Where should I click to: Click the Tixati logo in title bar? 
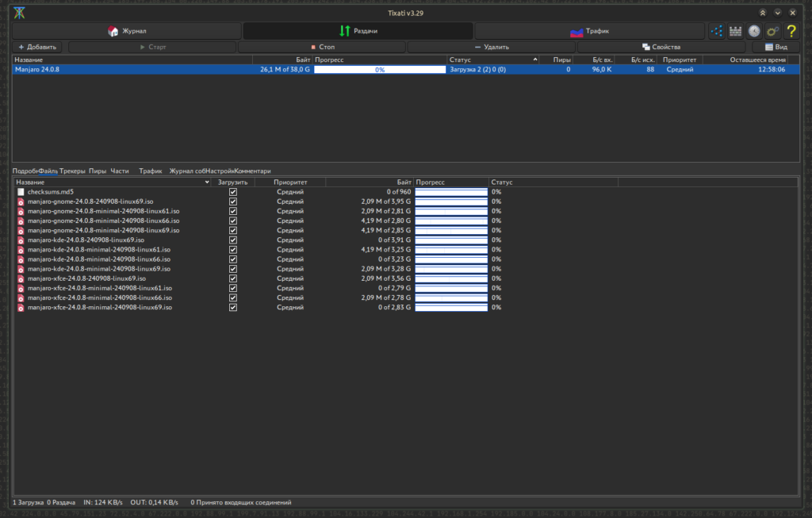(19, 13)
